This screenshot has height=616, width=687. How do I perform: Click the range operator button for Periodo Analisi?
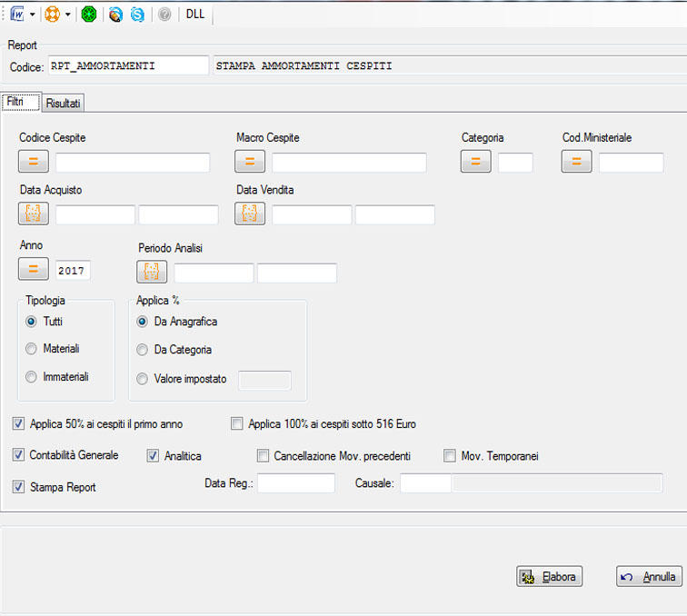pos(152,272)
